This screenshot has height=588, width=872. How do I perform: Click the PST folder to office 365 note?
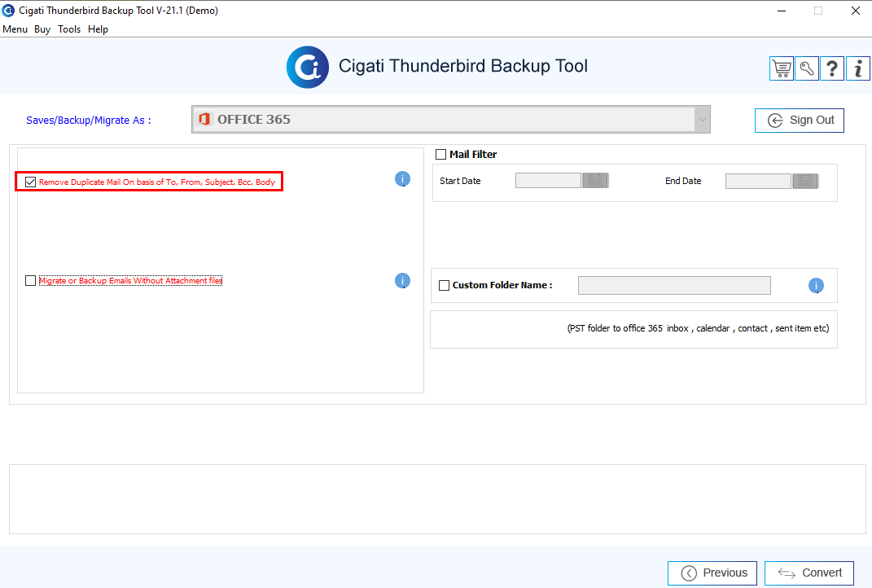[698, 329]
